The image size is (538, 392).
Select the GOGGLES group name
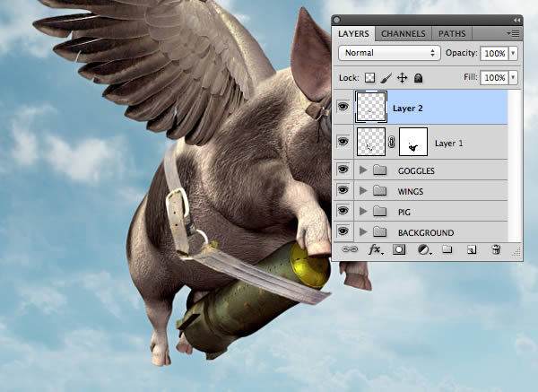(x=416, y=170)
